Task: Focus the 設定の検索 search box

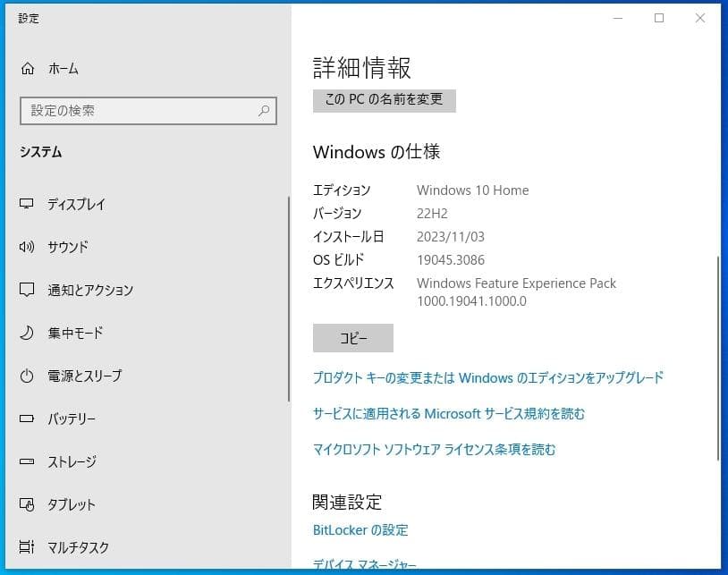Action: coord(148,111)
